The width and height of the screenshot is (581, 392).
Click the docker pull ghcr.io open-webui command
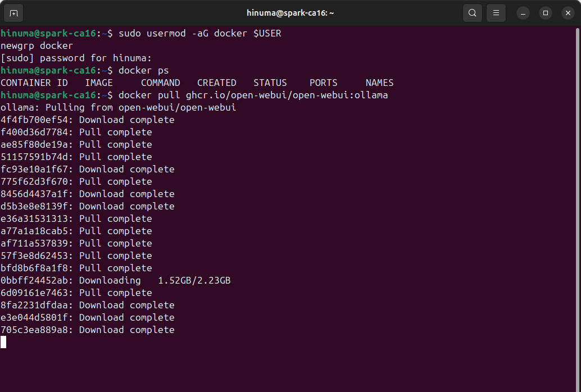pyautogui.click(x=253, y=95)
